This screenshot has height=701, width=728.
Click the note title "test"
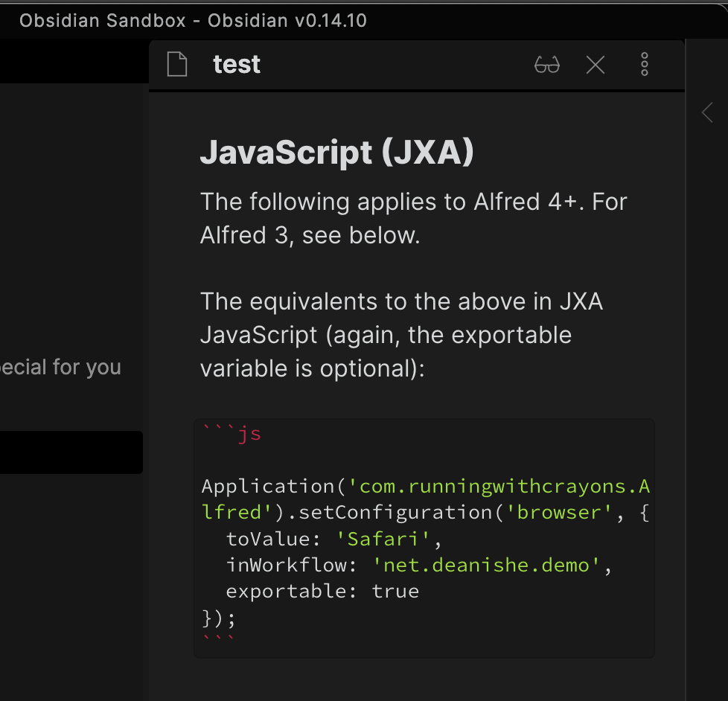point(236,65)
